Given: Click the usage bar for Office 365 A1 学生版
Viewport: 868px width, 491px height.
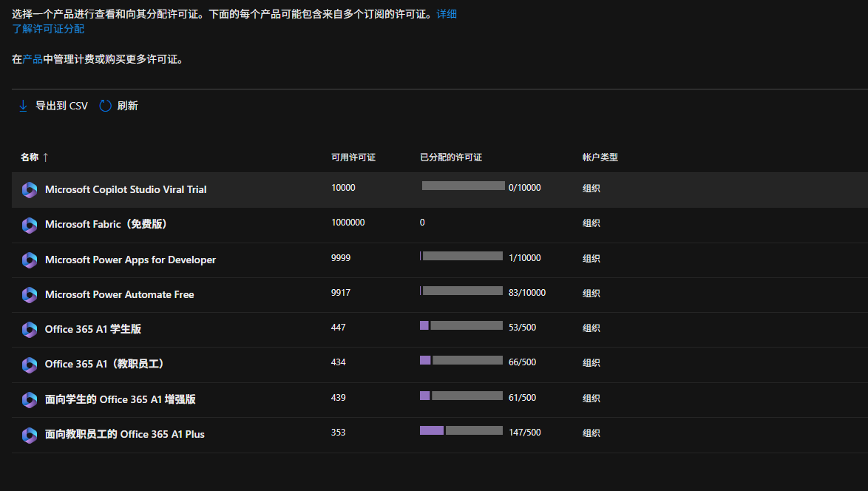Looking at the screenshot, I should click(x=461, y=325).
